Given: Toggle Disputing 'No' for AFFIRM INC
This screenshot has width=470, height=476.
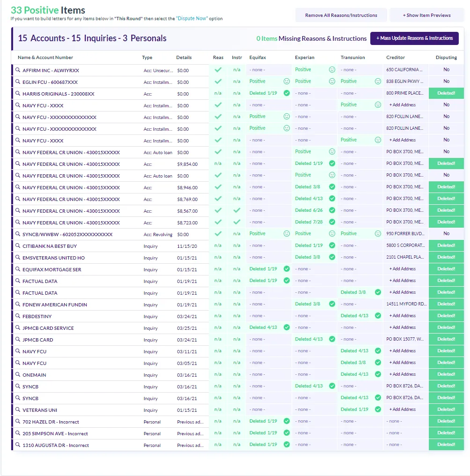Looking at the screenshot, I should [x=446, y=69].
